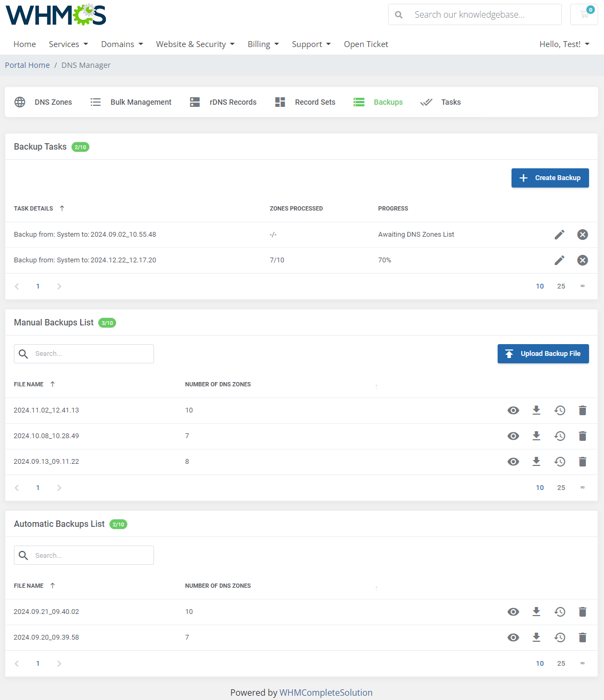This screenshot has width=604, height=700.
Task: Preview backup 2024.10.08_10.28.49 with eye icon
Action: pos(513,436)
